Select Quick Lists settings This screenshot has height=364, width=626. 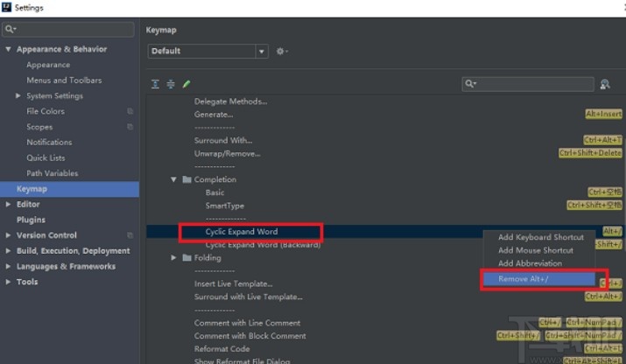pos(46,157)
